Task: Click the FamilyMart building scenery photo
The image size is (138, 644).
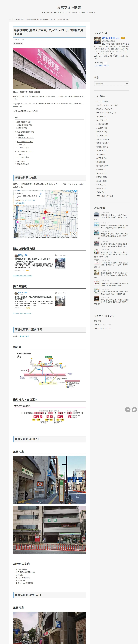Action: click(49, 530)
